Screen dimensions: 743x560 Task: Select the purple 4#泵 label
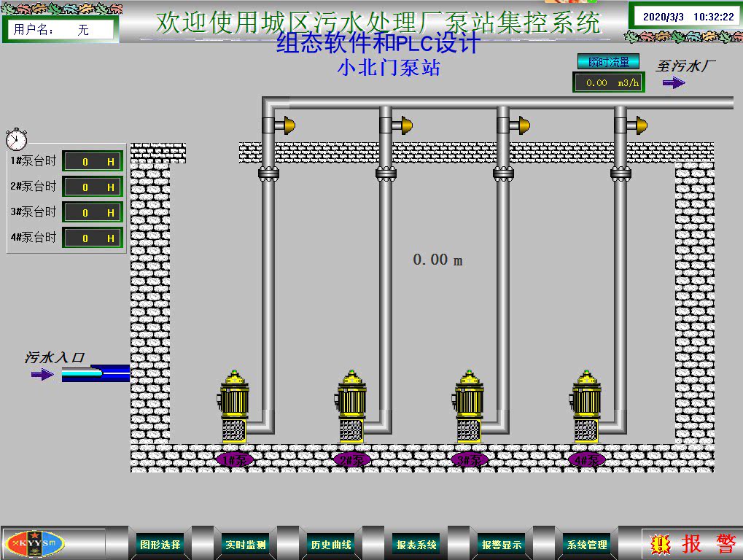(587, 459)
